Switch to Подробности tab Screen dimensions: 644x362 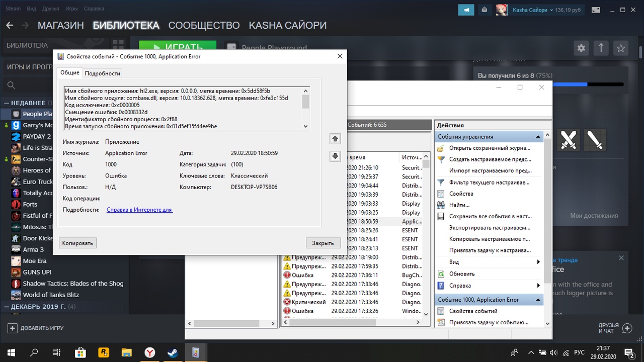103,73
